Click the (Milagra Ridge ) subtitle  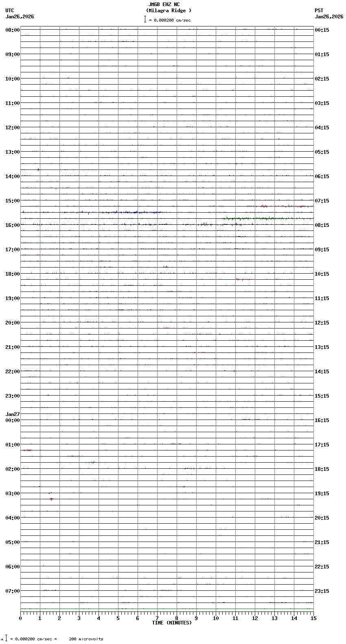click(169, 11)
